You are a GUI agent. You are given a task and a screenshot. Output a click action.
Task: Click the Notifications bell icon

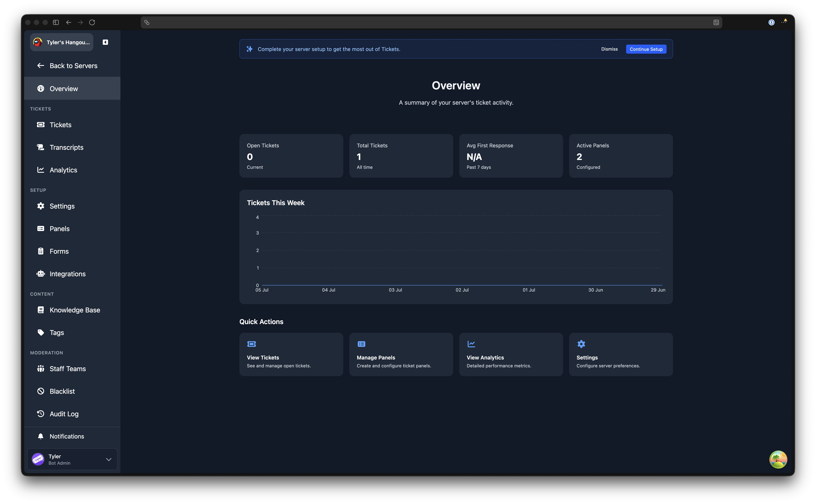41,436
